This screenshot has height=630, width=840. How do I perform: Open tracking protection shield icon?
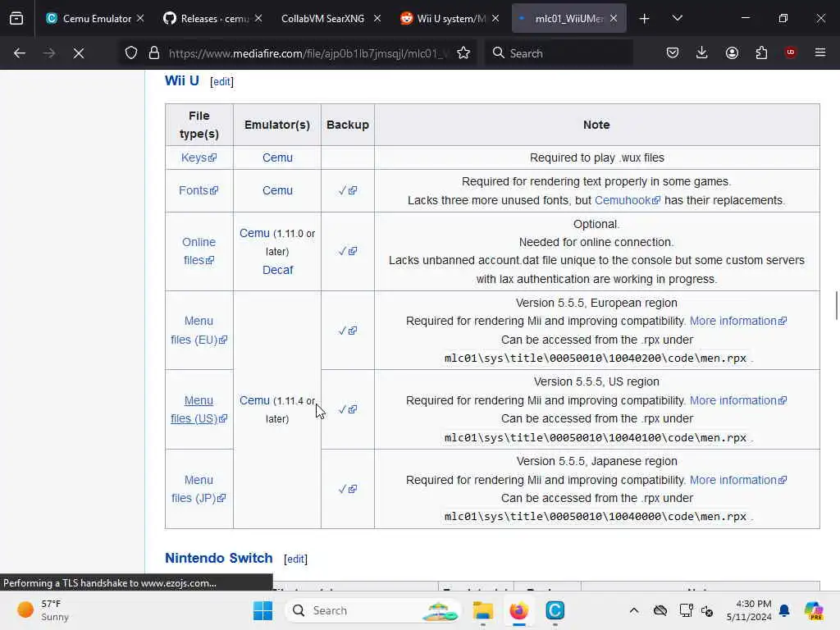(131, 53)
